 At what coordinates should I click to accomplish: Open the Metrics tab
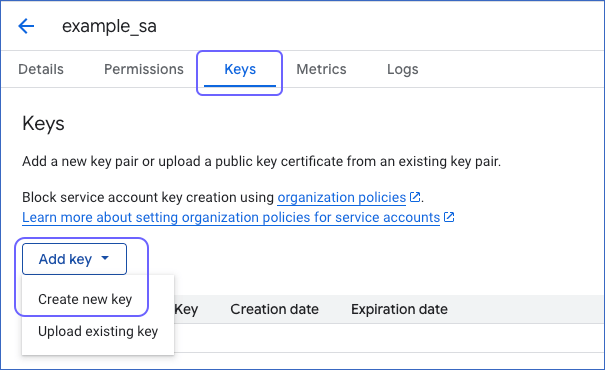321,69
